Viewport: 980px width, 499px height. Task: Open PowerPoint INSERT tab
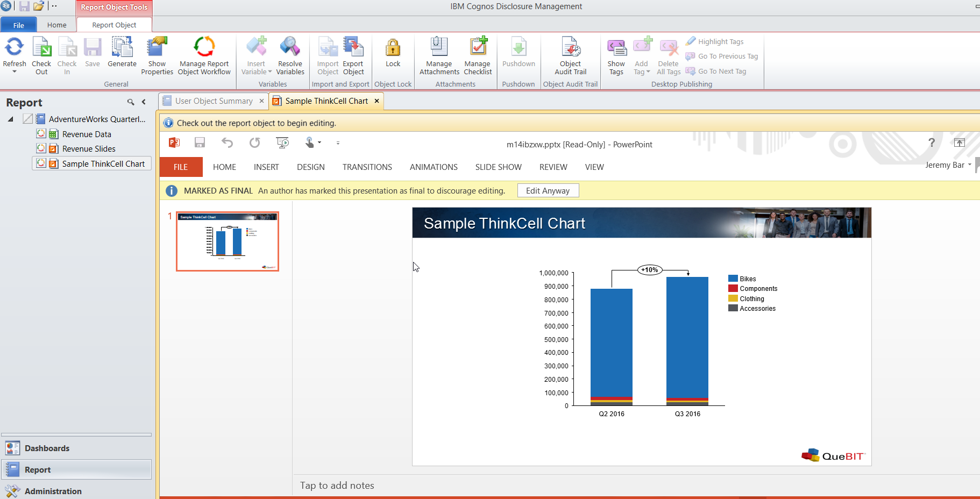(266, 167)
